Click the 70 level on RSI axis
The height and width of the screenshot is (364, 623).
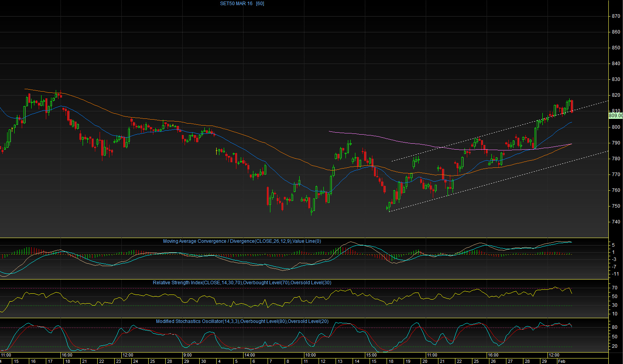tap(615, 288)
